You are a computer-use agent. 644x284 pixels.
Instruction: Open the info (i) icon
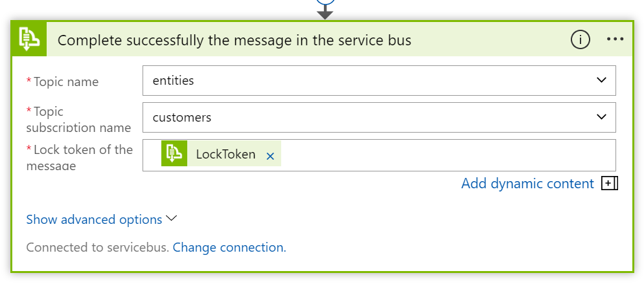(581, 39)
